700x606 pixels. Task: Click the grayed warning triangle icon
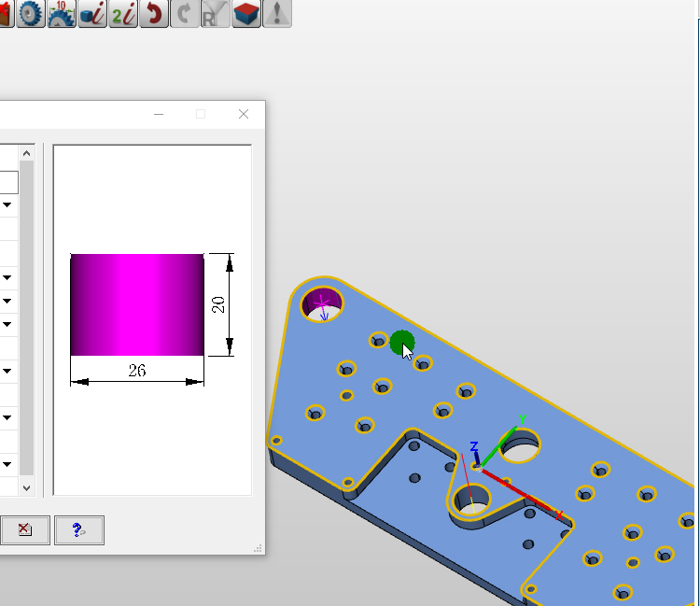click(x=277, y=13)
